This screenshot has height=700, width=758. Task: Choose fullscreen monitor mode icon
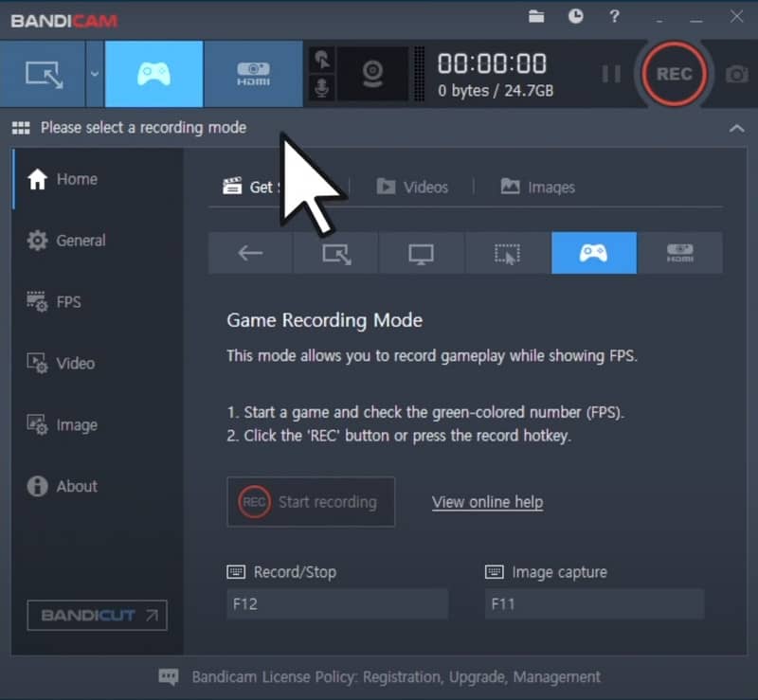tap(421, 253)
